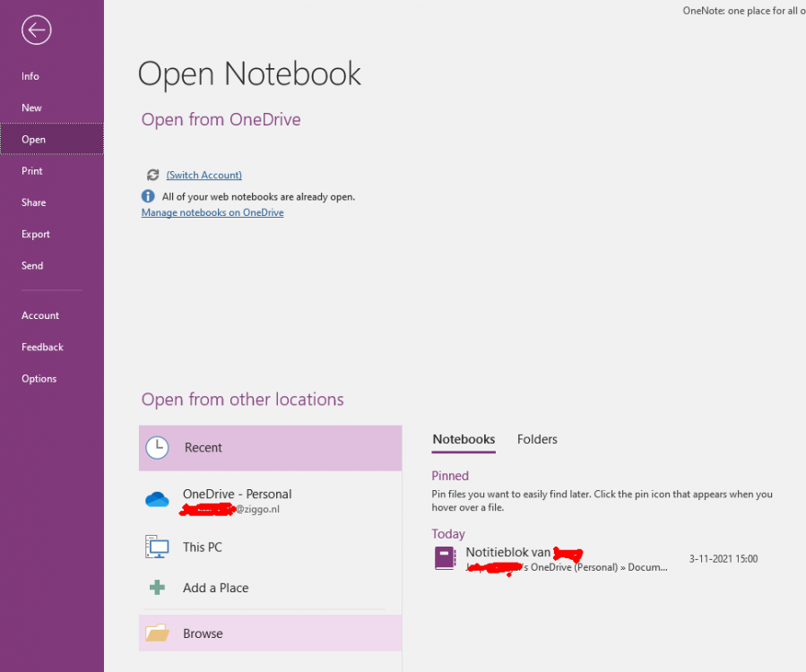Click the green Add a Place plus icon

click(157, 588)
